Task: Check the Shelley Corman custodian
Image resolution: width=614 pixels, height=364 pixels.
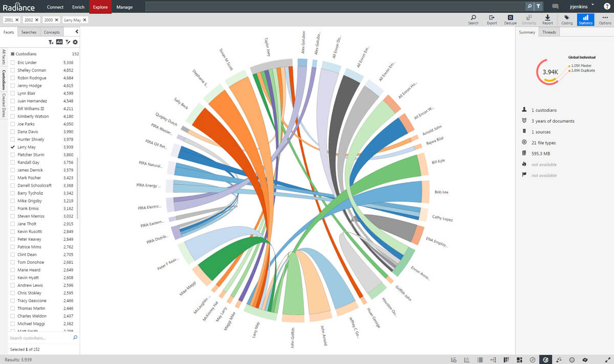Action: [x=13, y=70]
